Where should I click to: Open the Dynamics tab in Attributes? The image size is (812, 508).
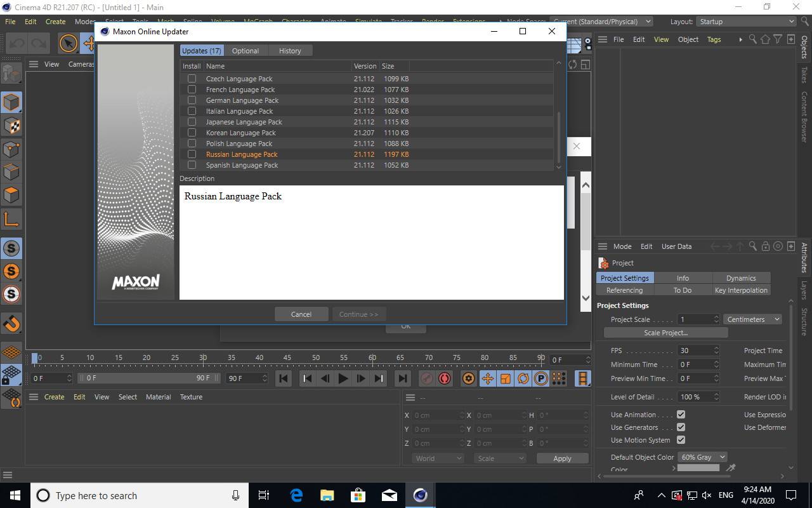pyautogui.click(x=741, y=278)
